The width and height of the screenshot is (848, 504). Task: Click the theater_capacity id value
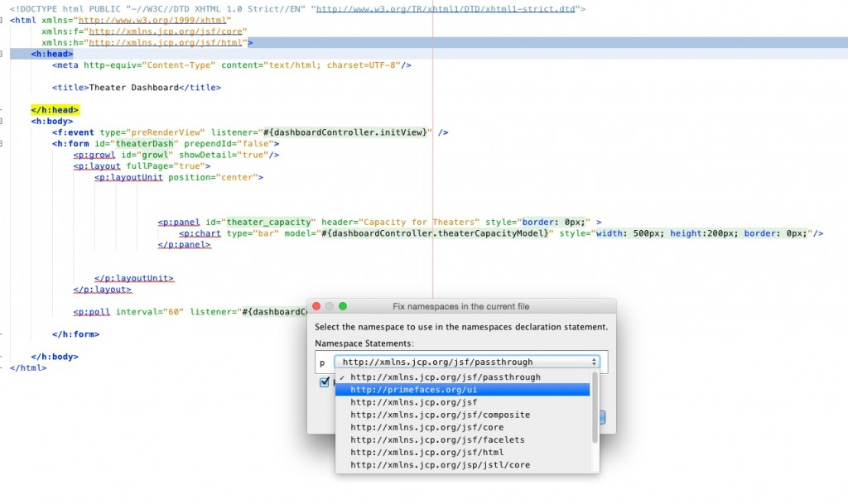click(x=269, y=223)
